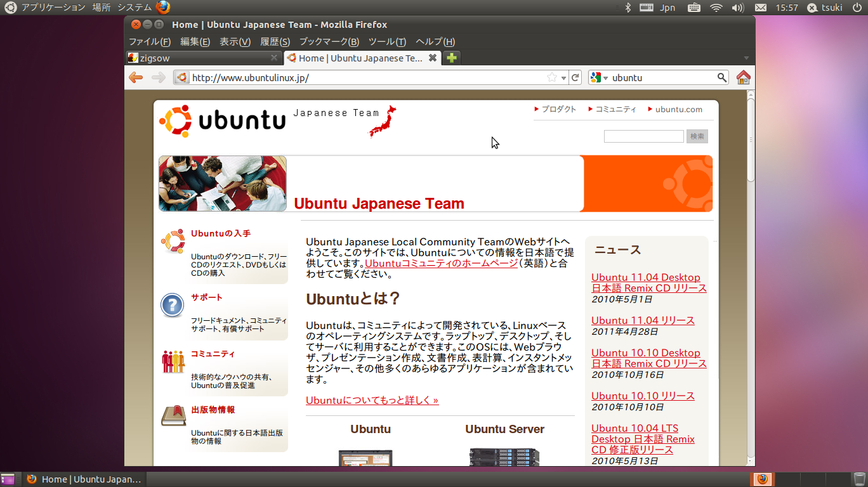Bookmark this page with the star icon

552,77
